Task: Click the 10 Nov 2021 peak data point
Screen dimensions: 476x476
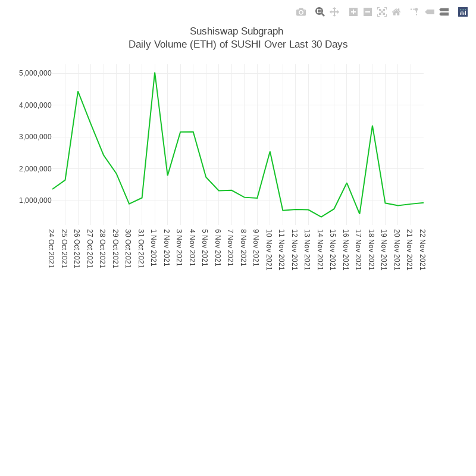Action: 270,152
